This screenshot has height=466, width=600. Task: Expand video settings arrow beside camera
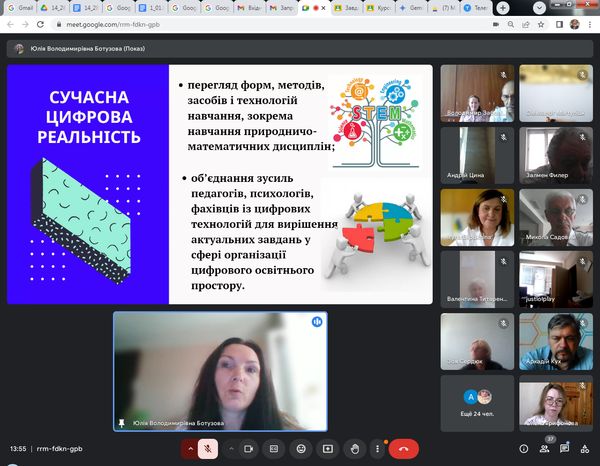(230, 449)
